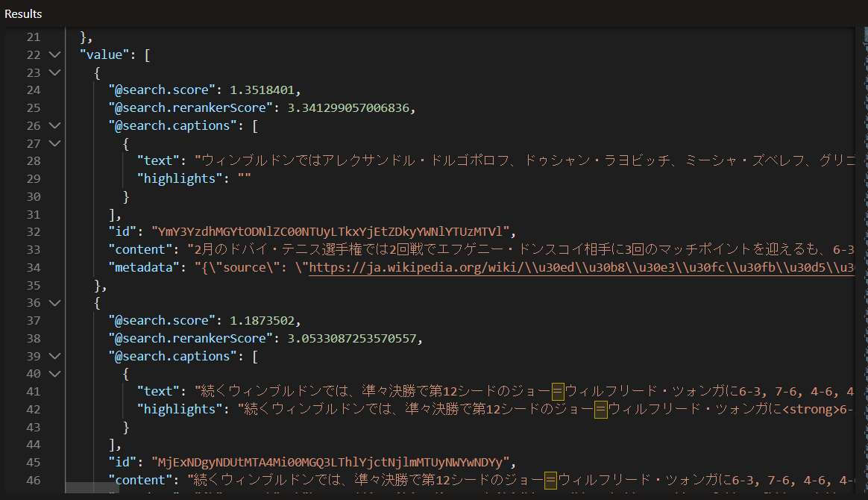Click the @search.score value 1.1873502
The image size is (868, 500).
point(262,320)
